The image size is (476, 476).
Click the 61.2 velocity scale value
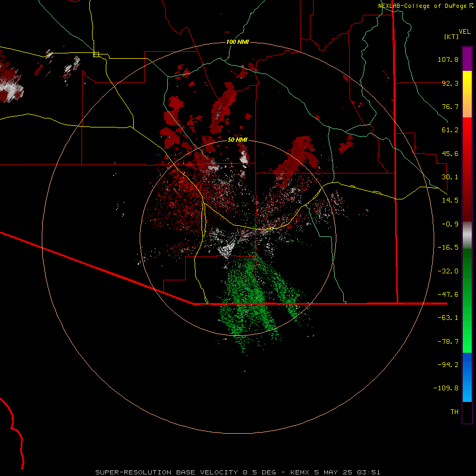[x=450, y=130]
